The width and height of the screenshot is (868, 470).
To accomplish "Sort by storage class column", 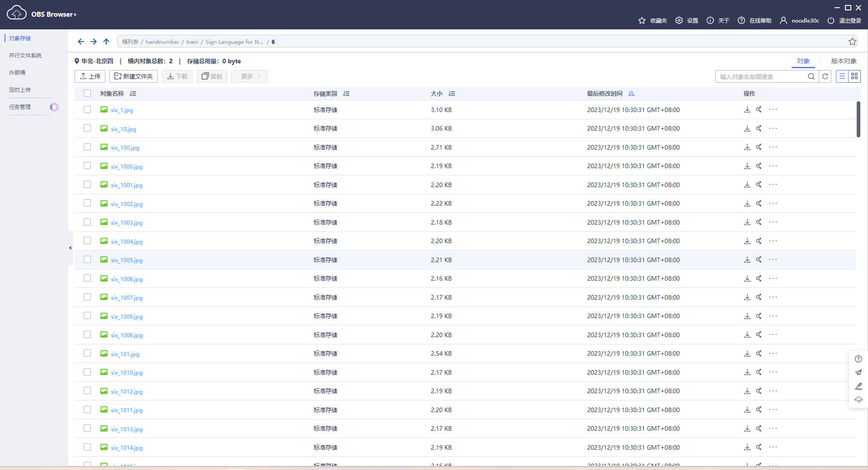I will pos(346,94).
